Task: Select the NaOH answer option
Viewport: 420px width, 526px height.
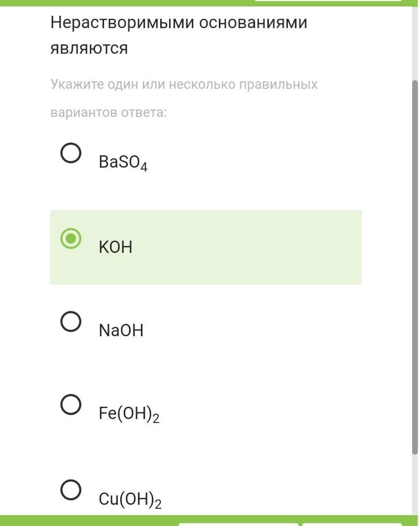Action: [x=71, y=322]
